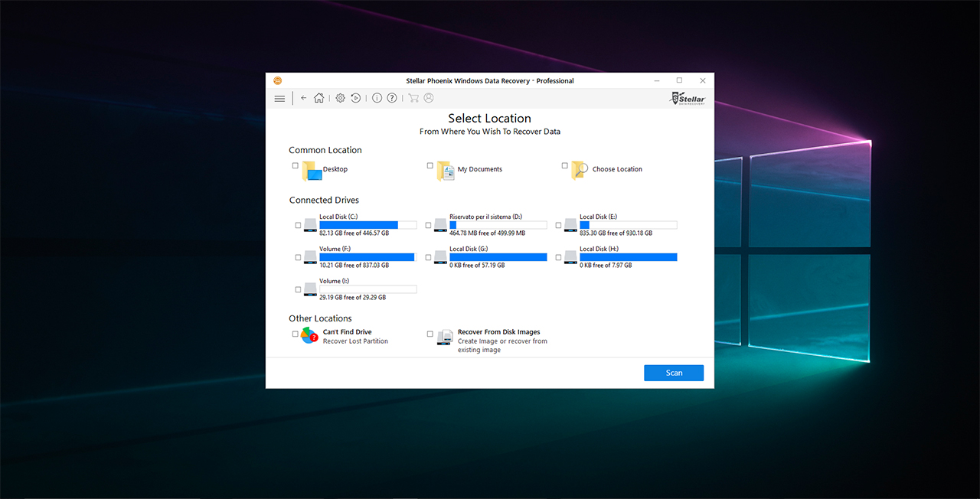Click the "Recover Lost Partition" text

[355, 341]
